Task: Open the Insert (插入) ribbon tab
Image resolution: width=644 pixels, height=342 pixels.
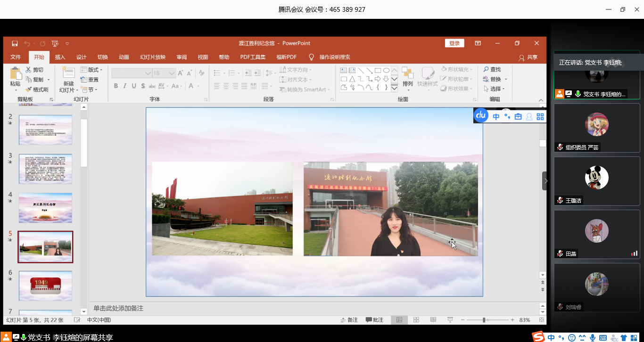Action: (x=60, y=57)
